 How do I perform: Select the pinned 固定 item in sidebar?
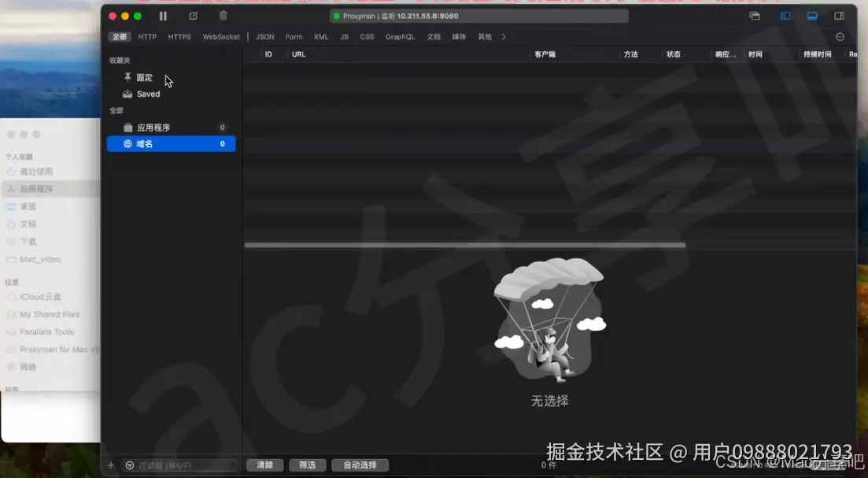coord(146,77)
